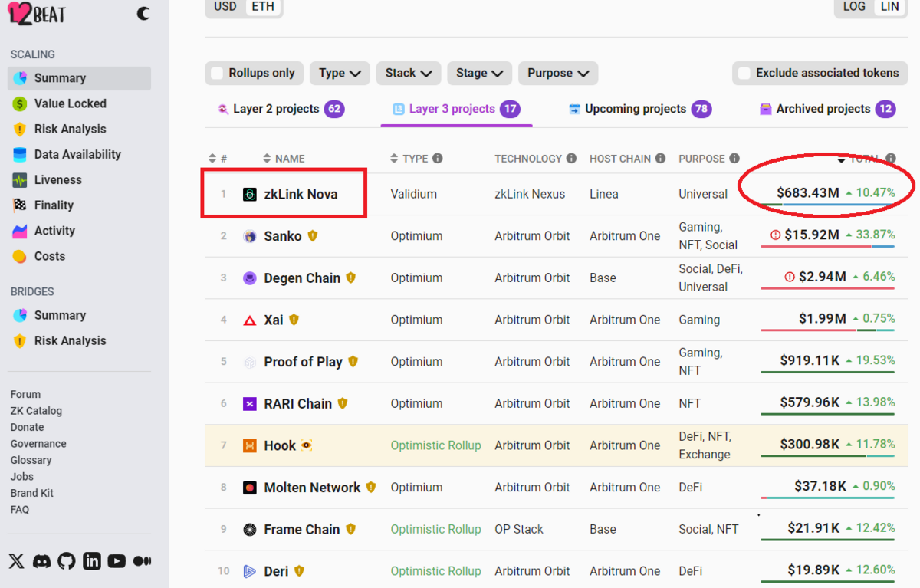Open the Archived projects tab
The image size is (920, 588).
827,109
